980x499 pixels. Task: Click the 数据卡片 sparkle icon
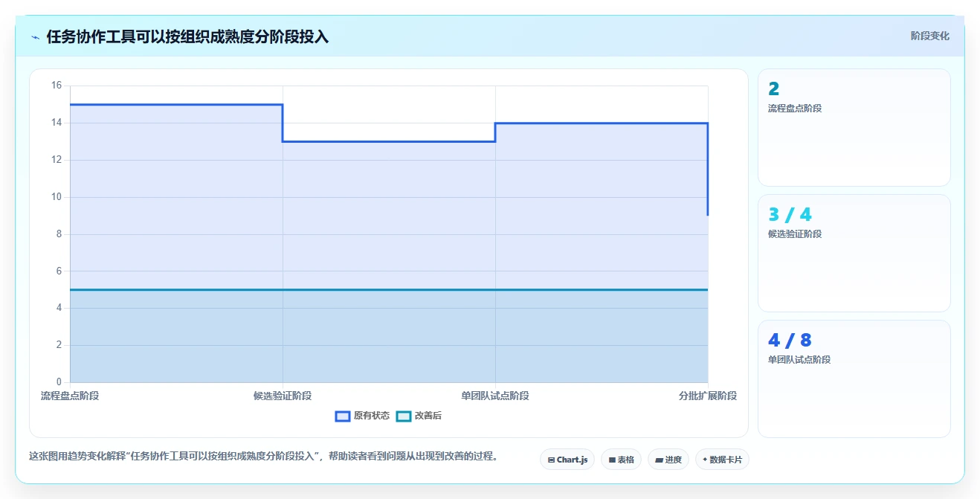tap(705, 460)
